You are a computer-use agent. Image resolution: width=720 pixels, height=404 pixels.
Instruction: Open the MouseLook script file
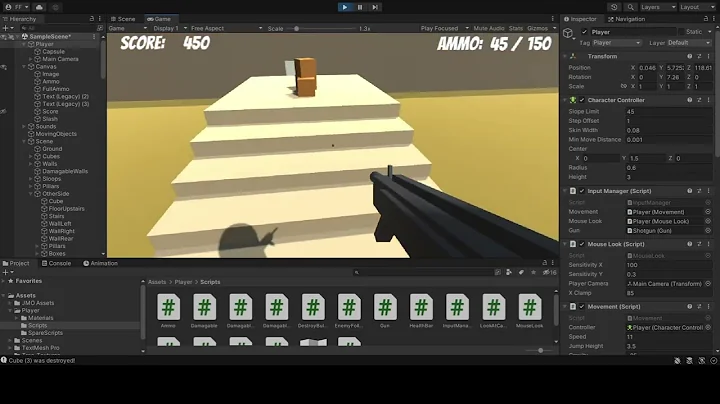tap(529, 311)
